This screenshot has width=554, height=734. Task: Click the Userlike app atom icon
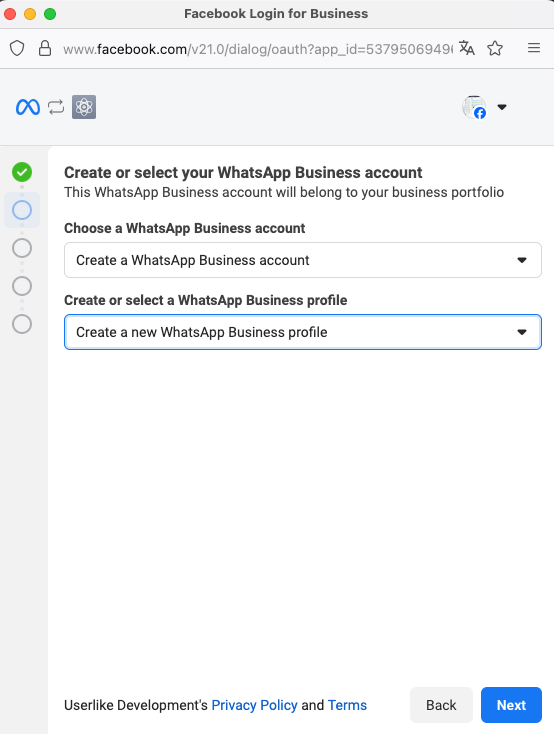point(84,107)
